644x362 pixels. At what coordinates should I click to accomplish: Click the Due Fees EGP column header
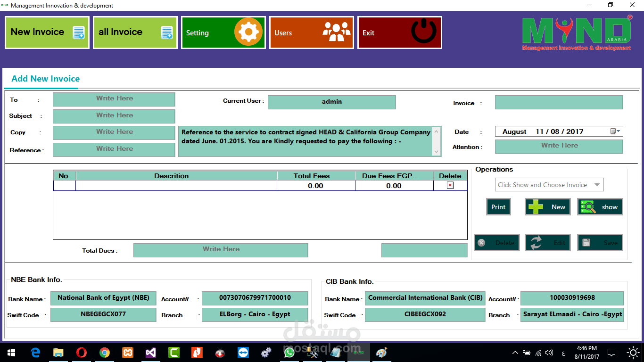coord(394,176)
